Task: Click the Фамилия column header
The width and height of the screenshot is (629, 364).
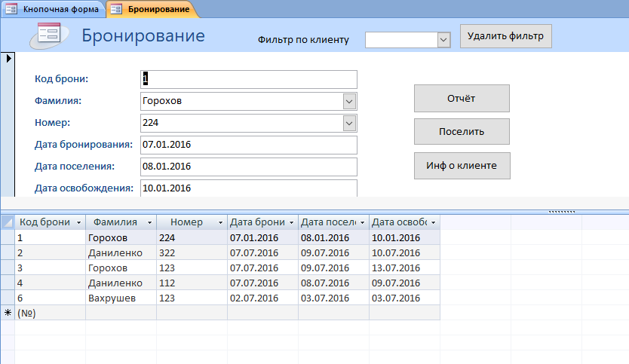Action: tap(121, 222)
